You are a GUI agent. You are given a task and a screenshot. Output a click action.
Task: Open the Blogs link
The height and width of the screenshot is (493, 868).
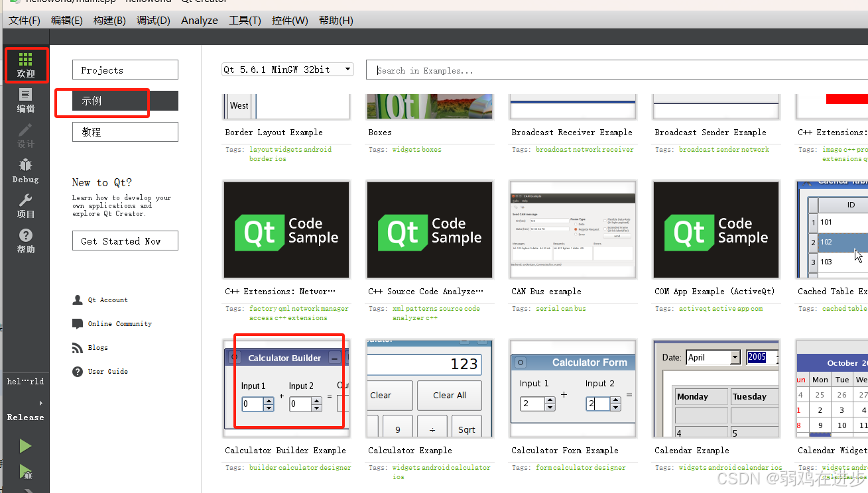point(97,348)
